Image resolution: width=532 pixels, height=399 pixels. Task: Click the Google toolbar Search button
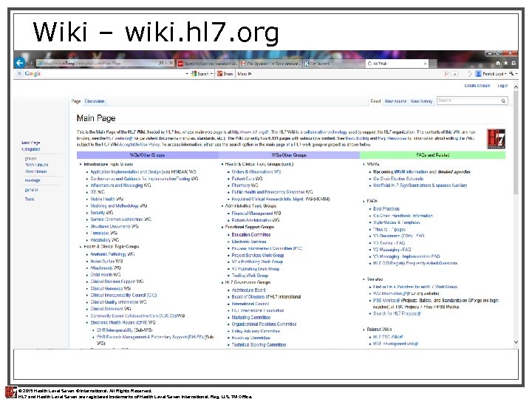pos(200,74)
